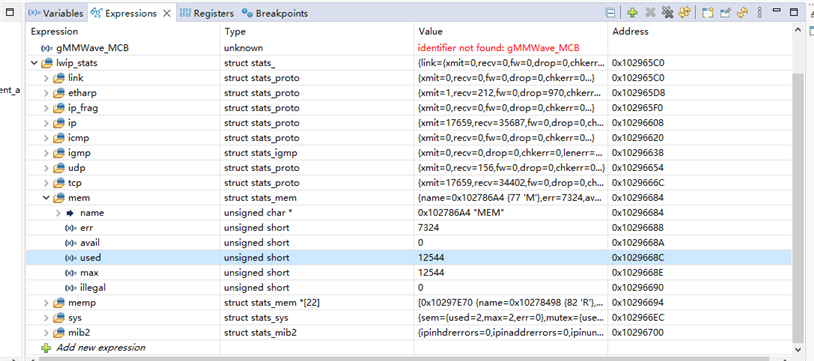Click the avail field variable icon

coord(71,243)
